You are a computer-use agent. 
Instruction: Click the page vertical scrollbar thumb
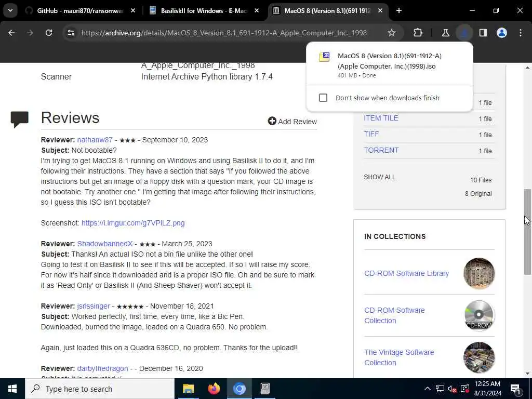click(x=527, y=231)
